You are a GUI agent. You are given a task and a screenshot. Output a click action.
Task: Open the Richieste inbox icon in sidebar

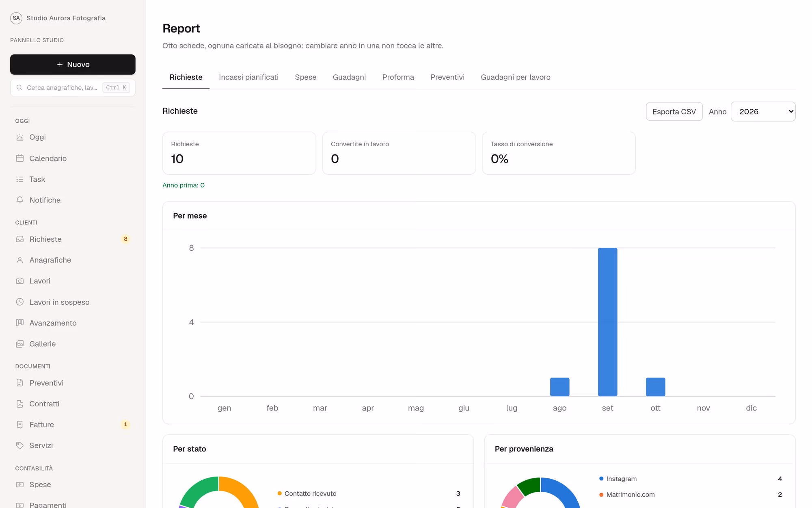[19, 239]
